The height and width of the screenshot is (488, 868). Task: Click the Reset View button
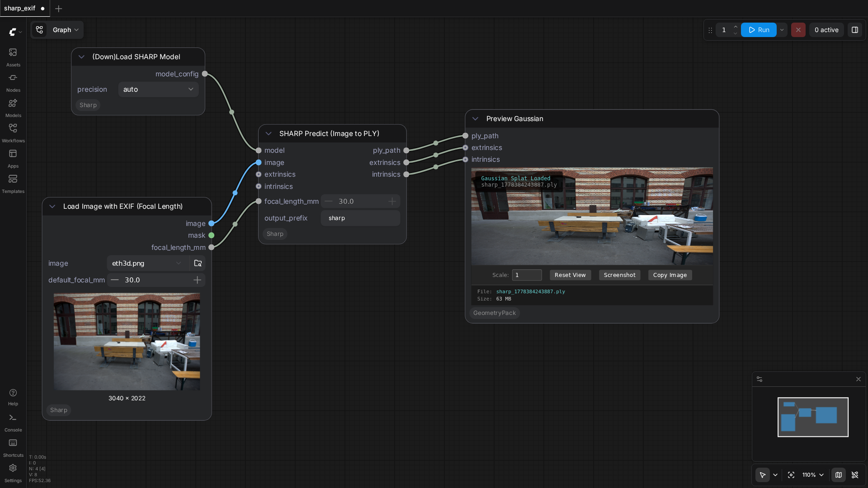tap(570, 275)
